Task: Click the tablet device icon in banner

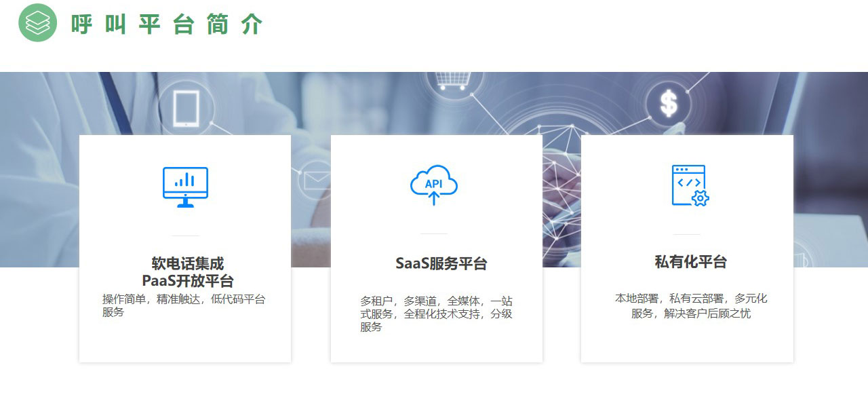Action: tap(186, 109)
